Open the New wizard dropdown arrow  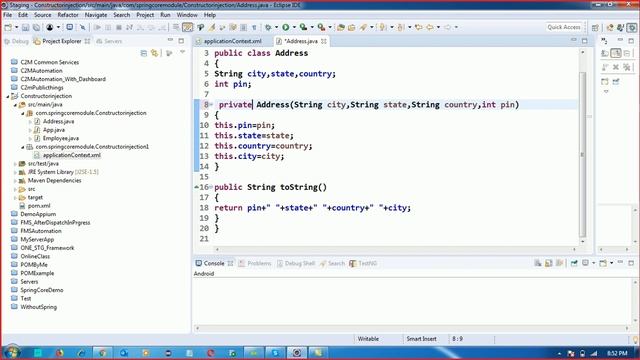click(16, 27)
